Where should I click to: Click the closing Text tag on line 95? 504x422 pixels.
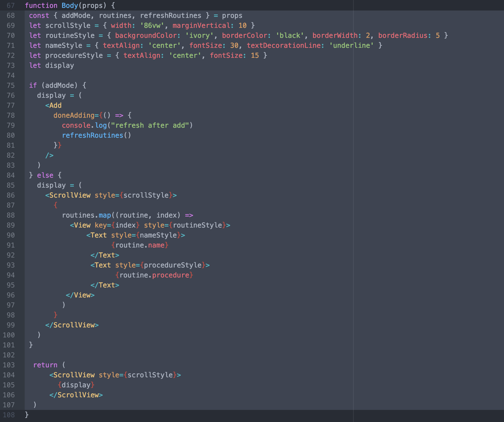(x=105, y=285)
